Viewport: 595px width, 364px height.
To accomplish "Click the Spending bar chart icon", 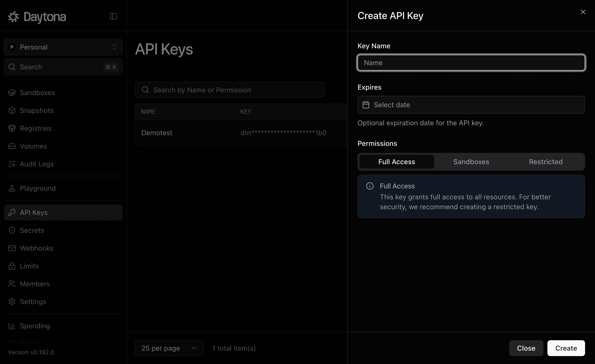I will pyautogui.click(x=12, y=326).
